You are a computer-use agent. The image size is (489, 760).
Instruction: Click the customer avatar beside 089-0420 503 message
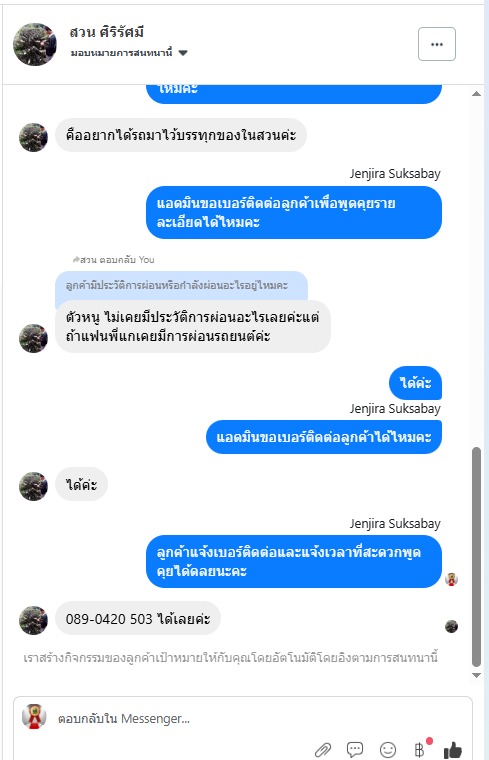(33, 620)
